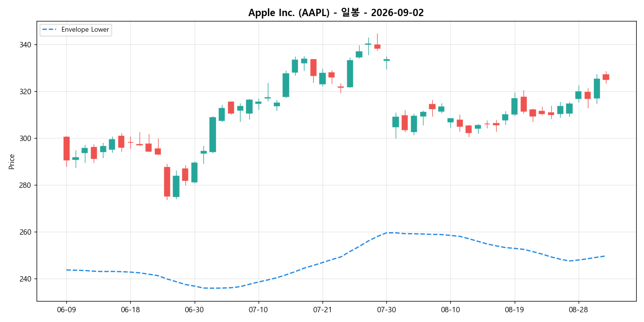Click the y-axis tick '340'

pyautogui.click(x=25, y=45)
